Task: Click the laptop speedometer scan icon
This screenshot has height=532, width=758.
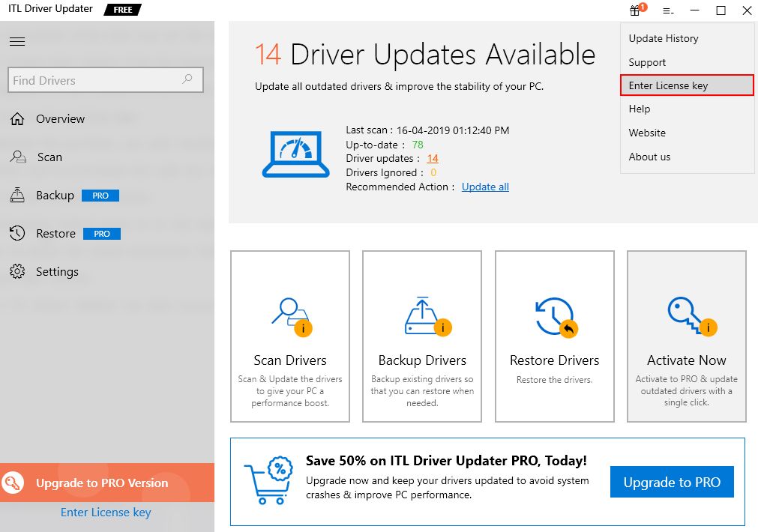Action: tap(296, 154)
